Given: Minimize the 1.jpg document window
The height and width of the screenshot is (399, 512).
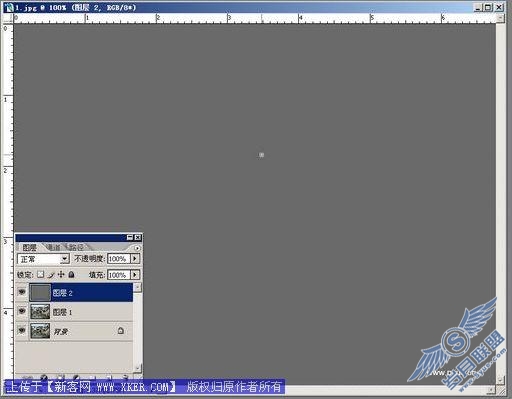Looking at the screenshot, I should pos(479,7).
